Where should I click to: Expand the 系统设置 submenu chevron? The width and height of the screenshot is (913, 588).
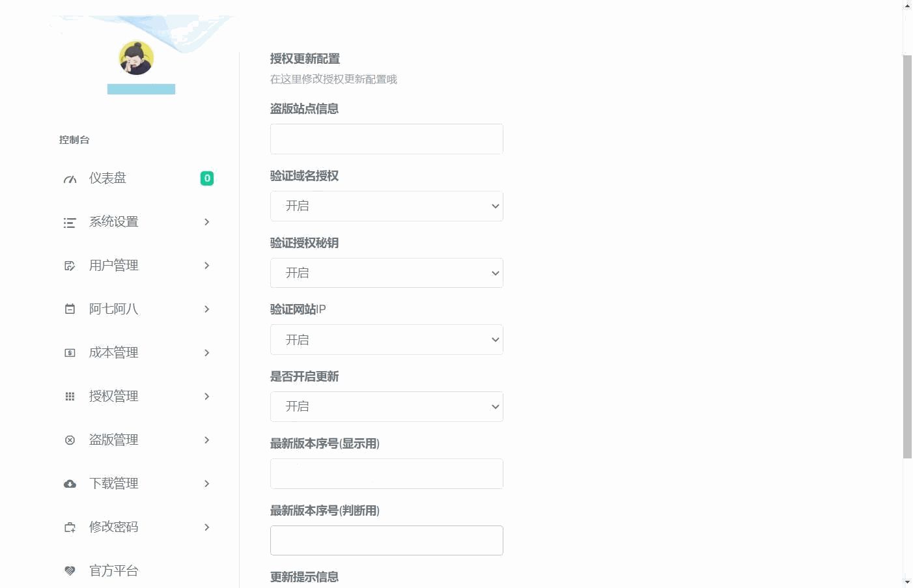click(x=206, y=222)
